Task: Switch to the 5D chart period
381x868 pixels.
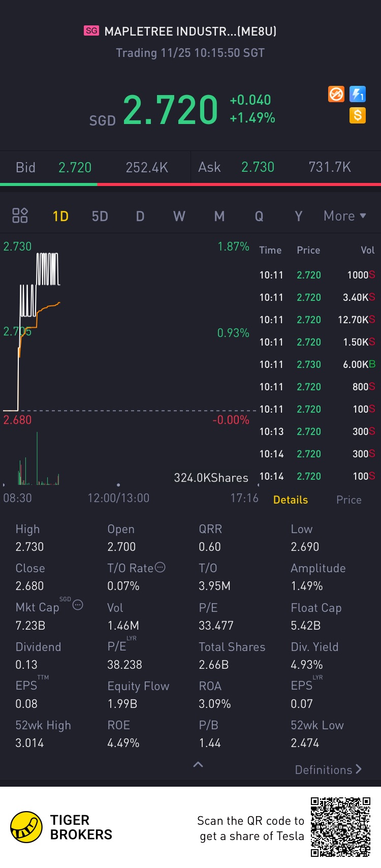Action: pos(100,216)
